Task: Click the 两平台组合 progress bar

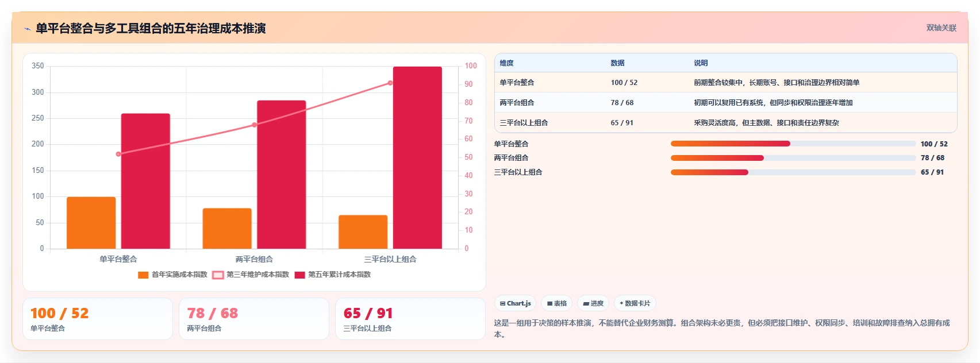Action: [793, 158]
